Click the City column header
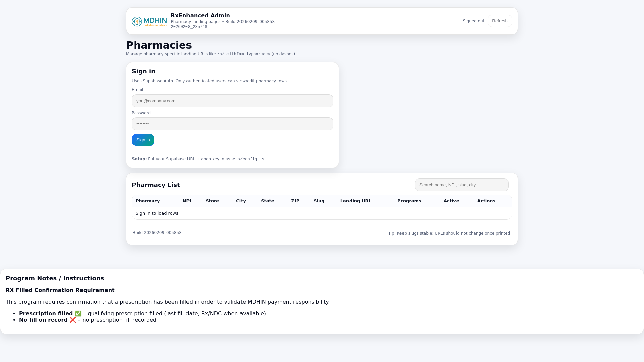 (241, 201)
